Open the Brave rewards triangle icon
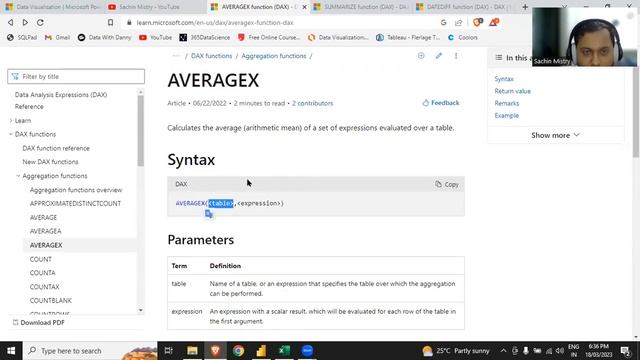 [x=494, y=22]
